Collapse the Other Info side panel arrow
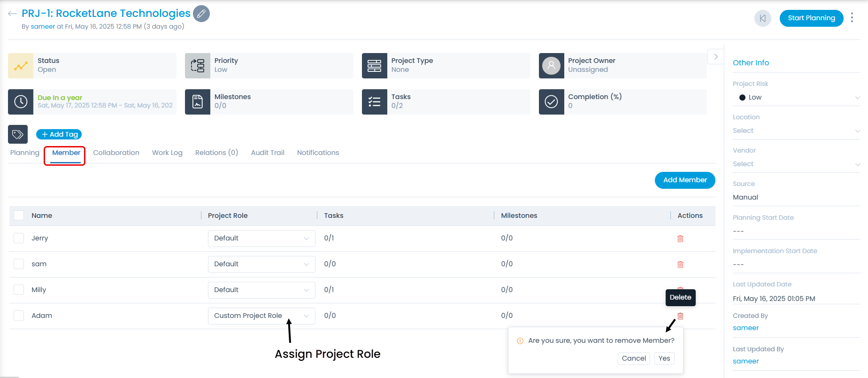This screenshot has width=868, height=378. (x=715, y=57)
